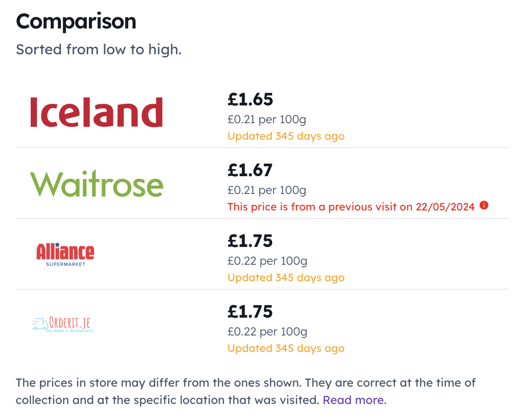Image resolution: width=524 pixels, height=420 pixels.
Task: Click the Alliance Supermarket logo
Action: 65,254
